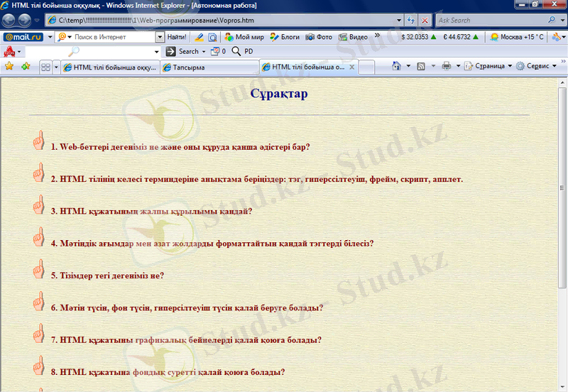Click the Stop loading icon

tap(425, 21)
